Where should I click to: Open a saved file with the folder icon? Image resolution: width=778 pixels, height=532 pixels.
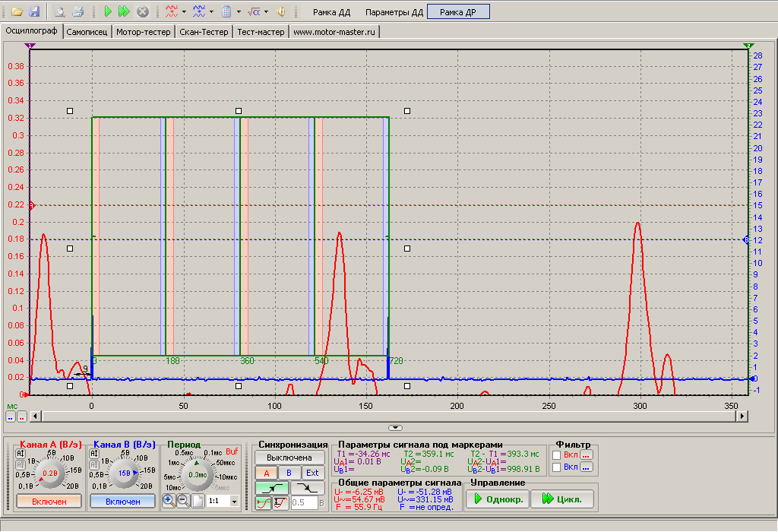[x=17, y=11]
